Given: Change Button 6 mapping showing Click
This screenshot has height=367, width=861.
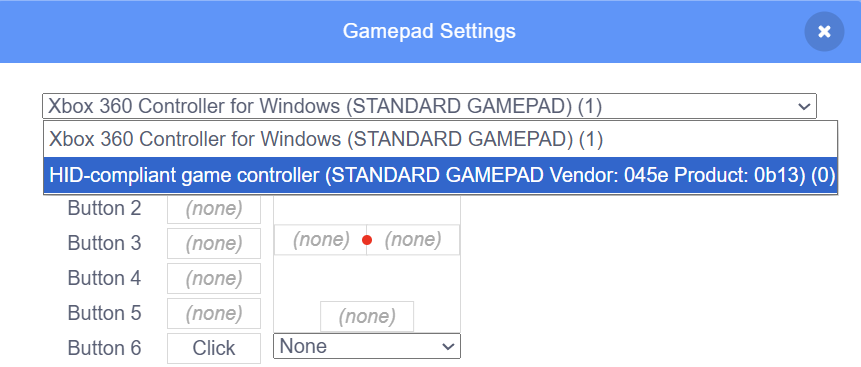Looking at the screenshot, I should click(x=214, y=348).
